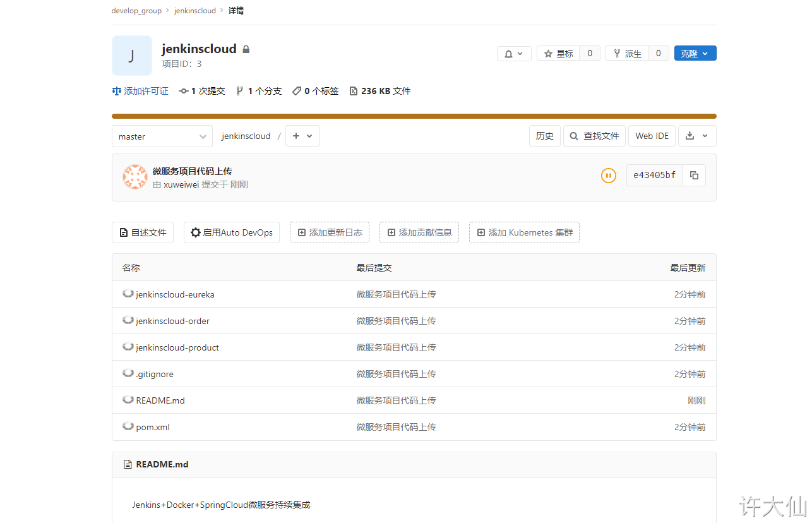Click the icon beside jenkinscloud-eureka
812x523 pixels.
click(x=128, y=294)
